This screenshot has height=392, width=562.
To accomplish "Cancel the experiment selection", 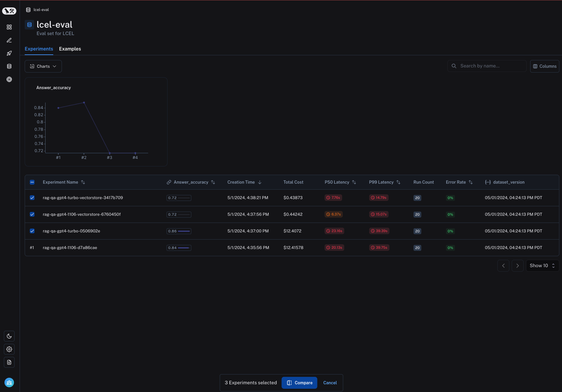I will (x=330, y=383).
